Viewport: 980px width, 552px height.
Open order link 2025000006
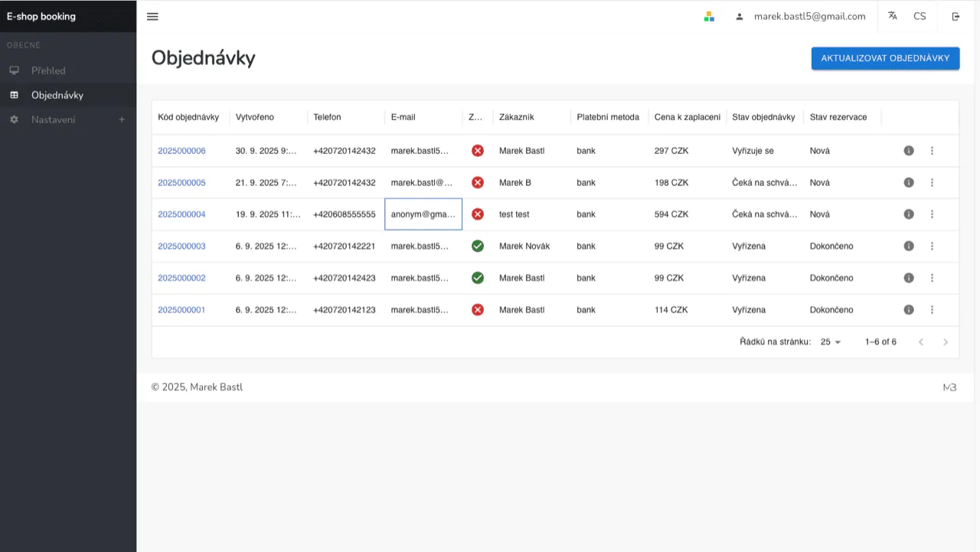coord(181,151)
